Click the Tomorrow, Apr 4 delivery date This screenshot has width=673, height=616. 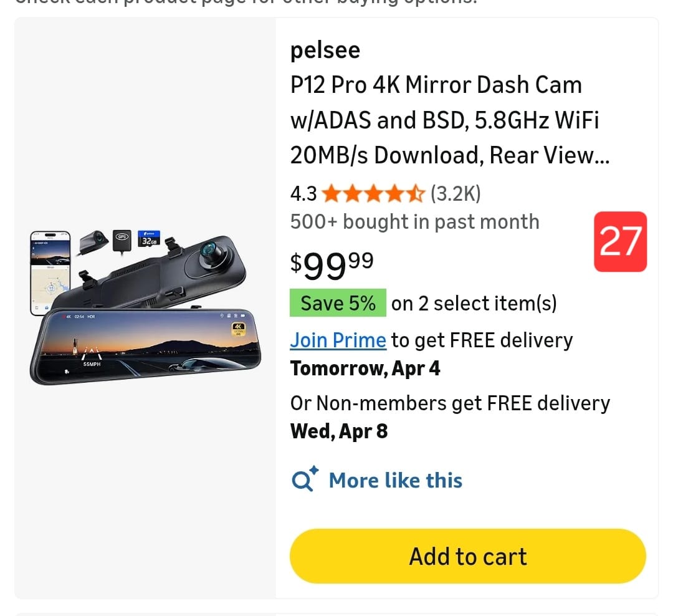[x=365, y=368]
